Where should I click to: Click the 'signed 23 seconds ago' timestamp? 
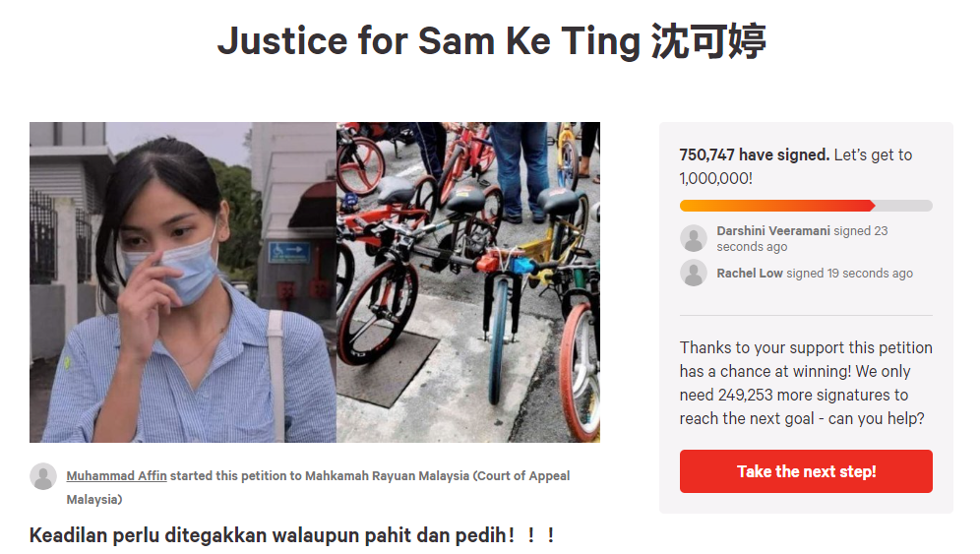pos(802,239)
